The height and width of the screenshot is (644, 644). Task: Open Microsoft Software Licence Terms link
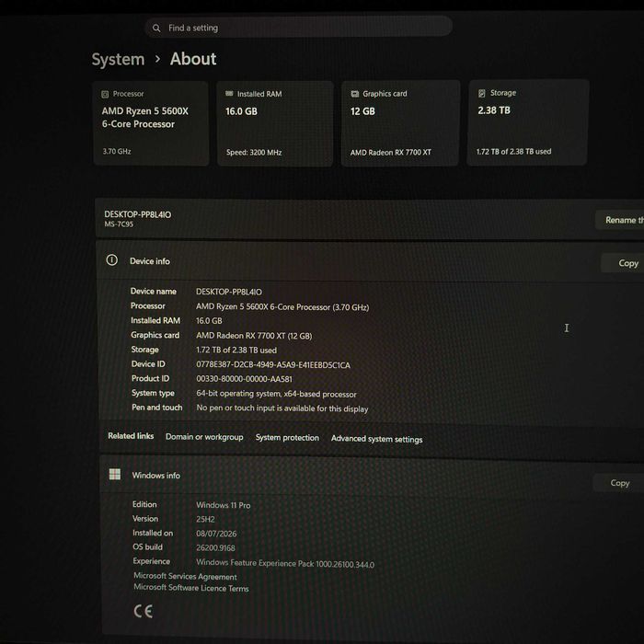pos(191,588)
